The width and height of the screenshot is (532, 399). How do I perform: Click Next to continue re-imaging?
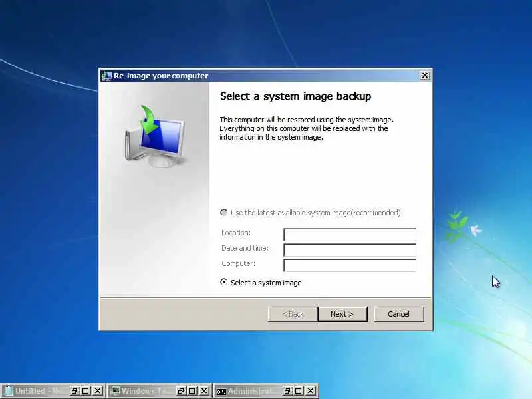342,314
